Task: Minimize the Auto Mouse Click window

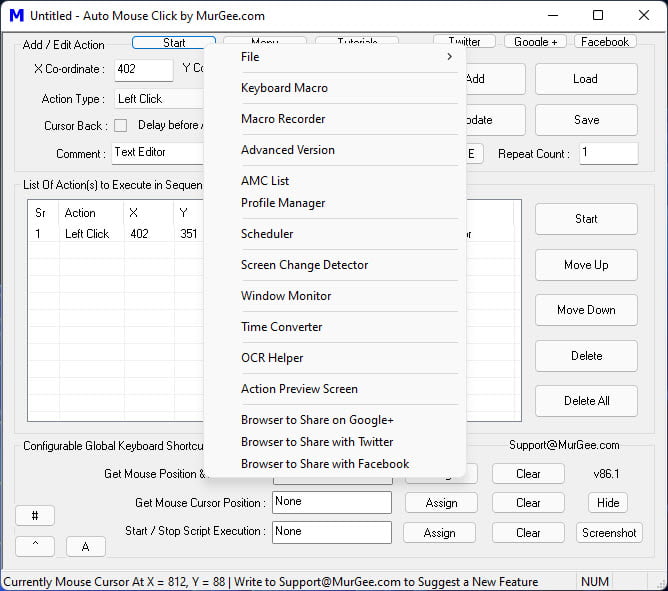Action: click(x=553, y=15)
